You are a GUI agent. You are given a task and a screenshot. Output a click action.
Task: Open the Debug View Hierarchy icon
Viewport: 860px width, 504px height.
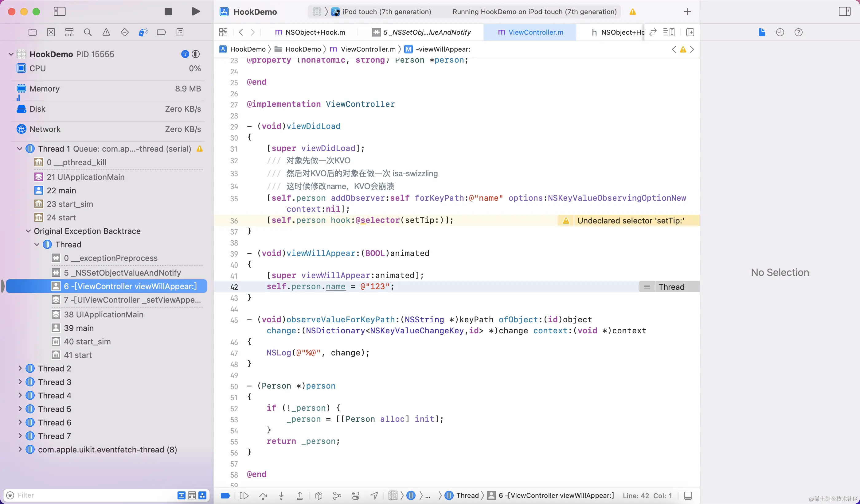(319, 495)
